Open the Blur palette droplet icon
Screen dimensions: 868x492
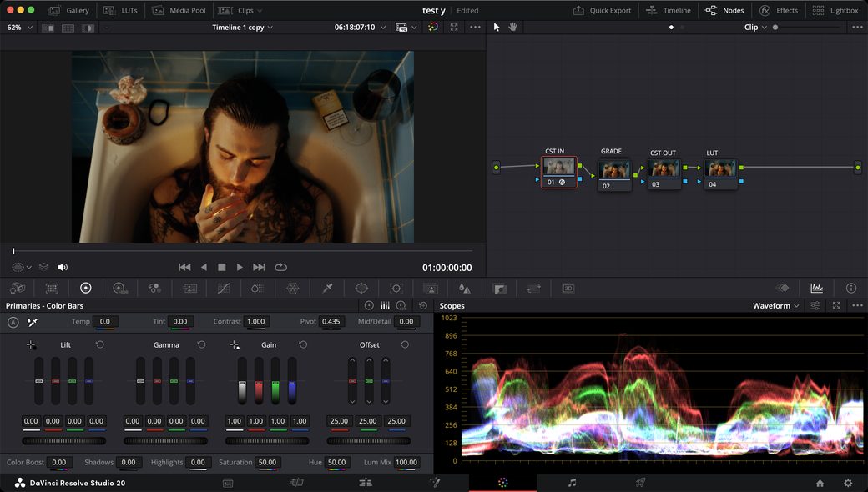[x=464, y=288]
